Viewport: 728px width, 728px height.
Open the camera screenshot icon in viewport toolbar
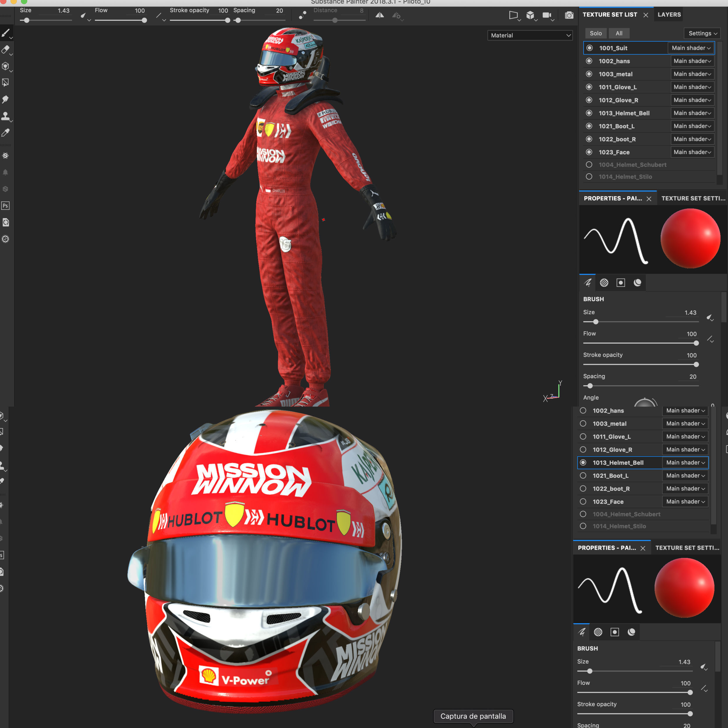click(569, 15)
